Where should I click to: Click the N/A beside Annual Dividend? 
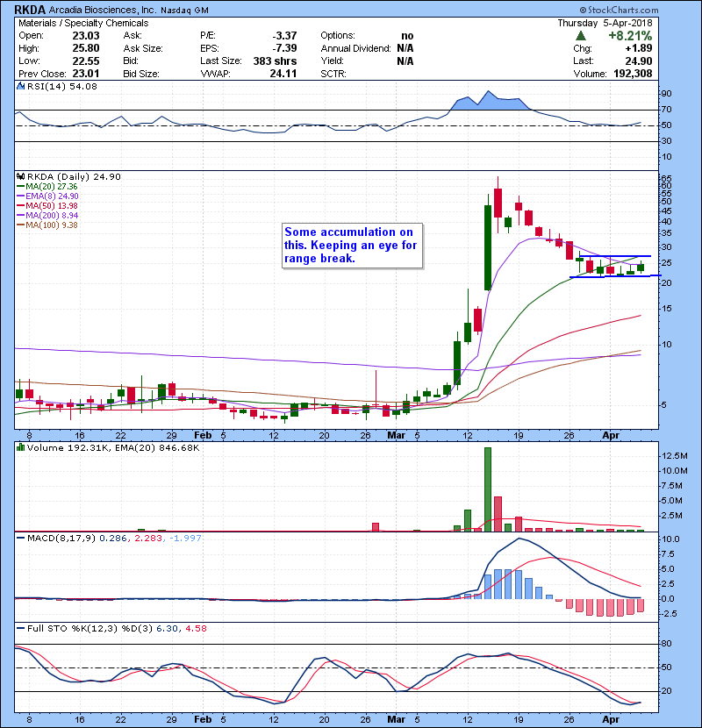[405, 48]
